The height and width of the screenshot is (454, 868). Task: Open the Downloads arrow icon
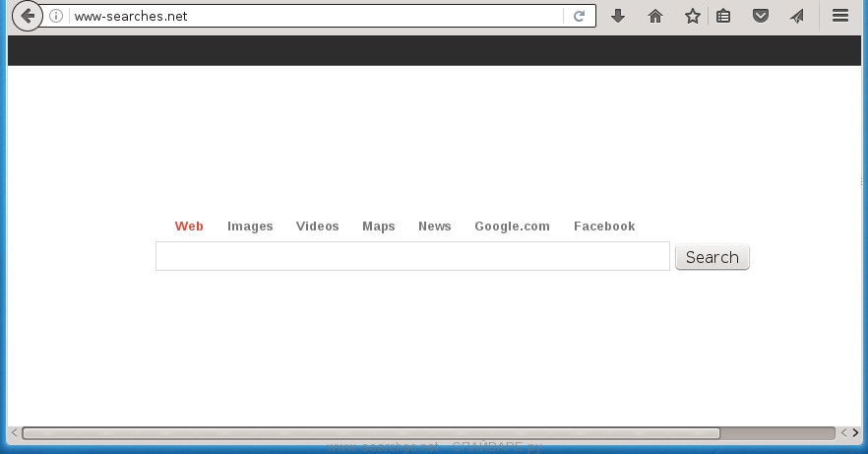tap(618, 16)
